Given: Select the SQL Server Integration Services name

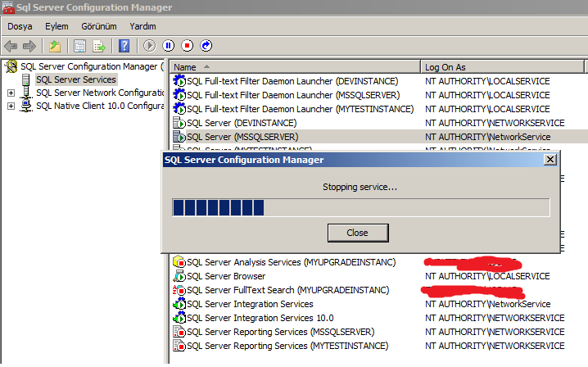Looking at the screenshot, I should tap(250, 304).
